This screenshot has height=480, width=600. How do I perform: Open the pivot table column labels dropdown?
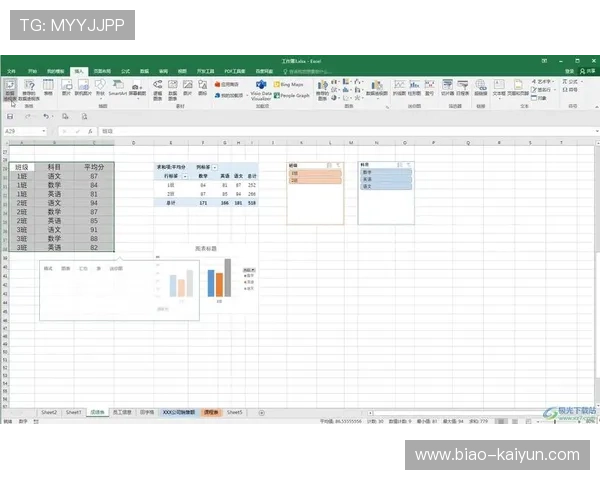pos(213,166)
